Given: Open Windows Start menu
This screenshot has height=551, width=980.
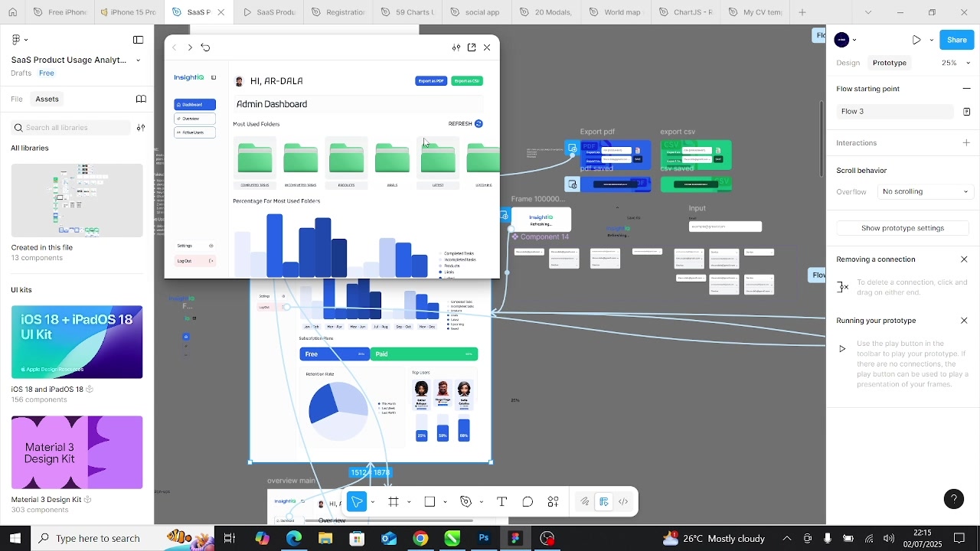Looking at the screenshot, I should [x=15, y=538].
